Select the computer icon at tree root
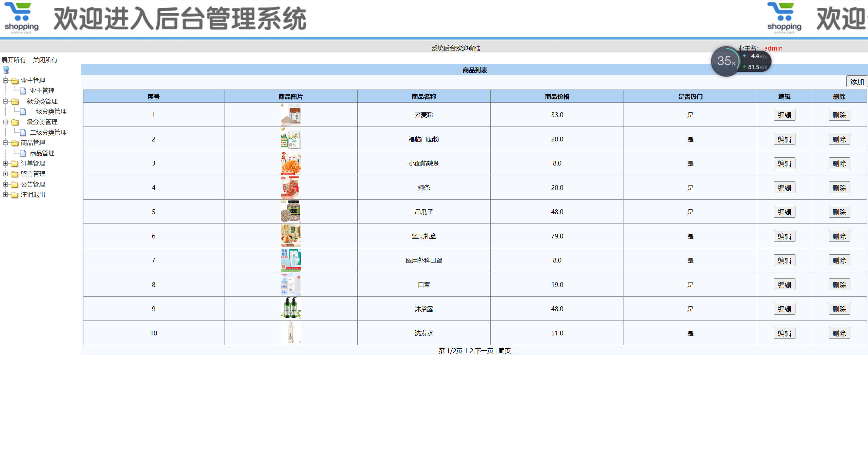868x466 pixels. pos(5,70)
